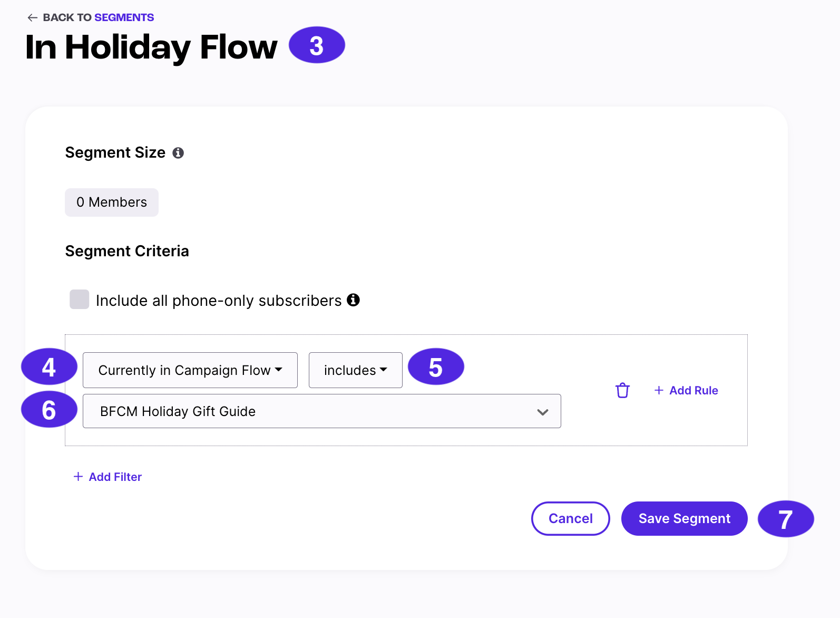Viewport: 840px width, 618px height.
Task: Delete the rule using the trash icon
Action: tap(622, 390)
